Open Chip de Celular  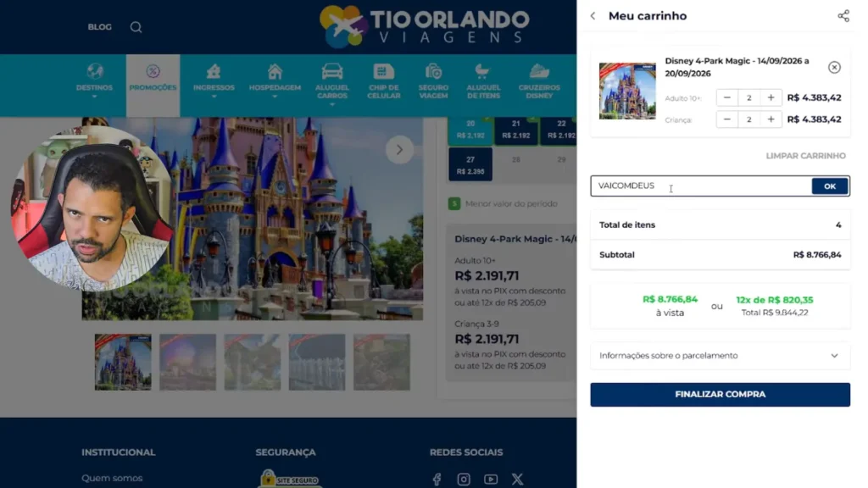coord(384,81)
